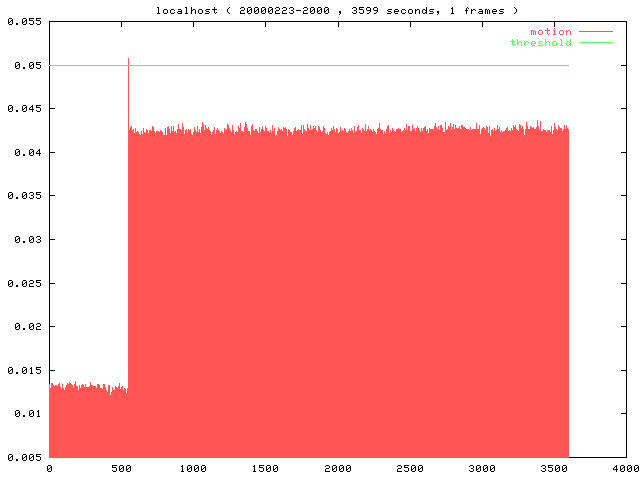Click the red motion legend line sample
The width and height of the screenshot is (640, 480).
point(594,32)
